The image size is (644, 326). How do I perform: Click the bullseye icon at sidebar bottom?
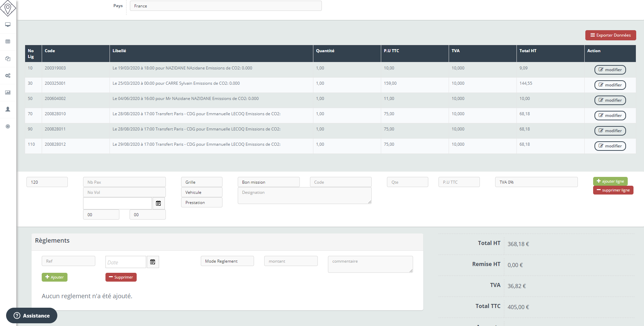pyautogui.click(x=8, y=126)
